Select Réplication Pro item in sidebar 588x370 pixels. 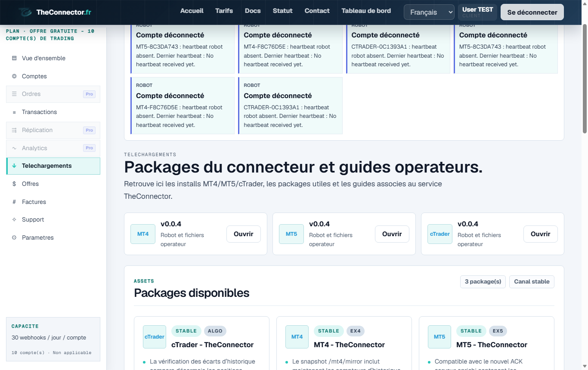tap(53, 130)
